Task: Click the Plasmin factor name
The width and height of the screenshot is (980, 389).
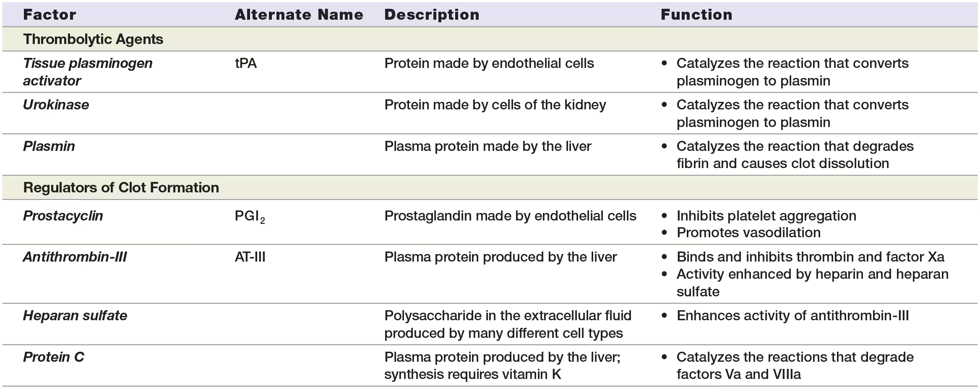Action: click(49, 146)
